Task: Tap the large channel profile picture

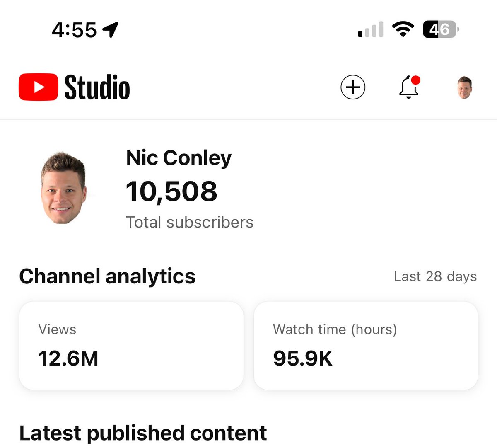Action: [x=63, y=188]
